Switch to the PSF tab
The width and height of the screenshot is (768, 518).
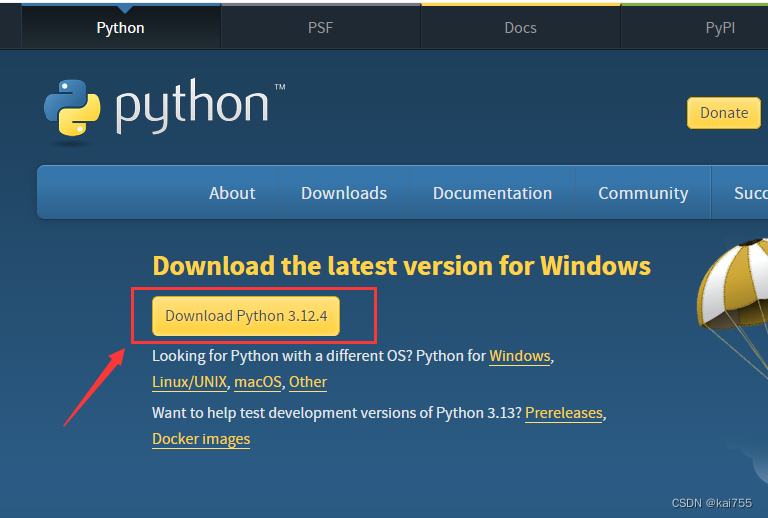click(x=320, y=28)
